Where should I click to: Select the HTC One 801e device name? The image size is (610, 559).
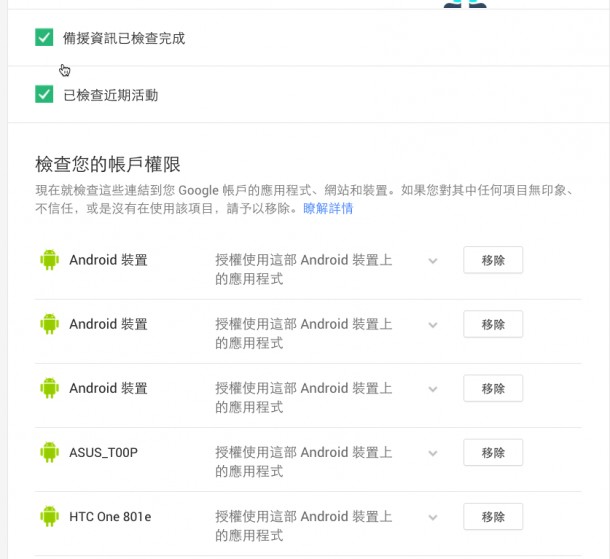[x=110, y=517]
